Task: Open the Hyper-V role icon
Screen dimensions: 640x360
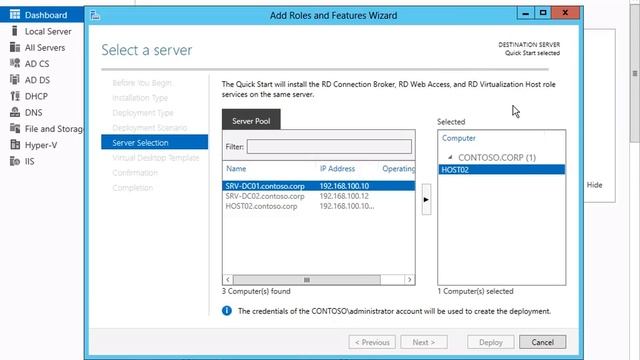Action: pyautogui.click(x=15, y=145)
